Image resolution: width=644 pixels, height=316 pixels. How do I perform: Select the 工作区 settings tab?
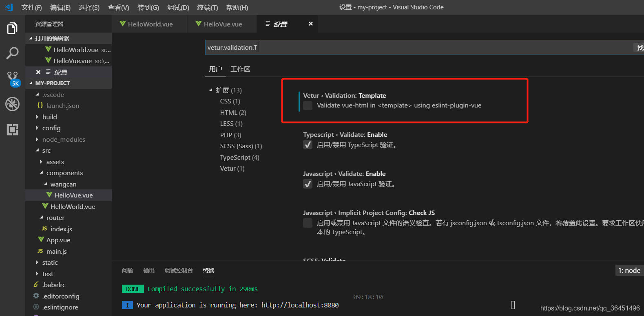click(240, 69)
